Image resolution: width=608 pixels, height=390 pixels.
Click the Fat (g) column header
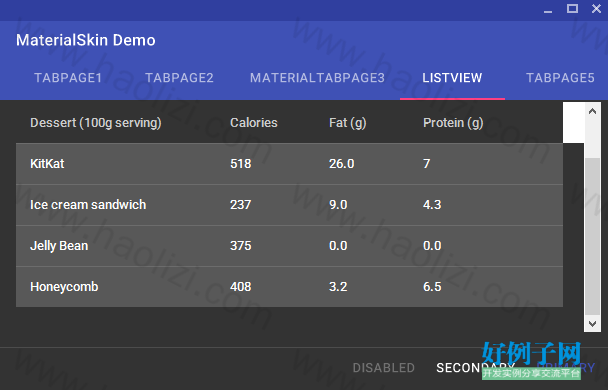pos(347,123)
